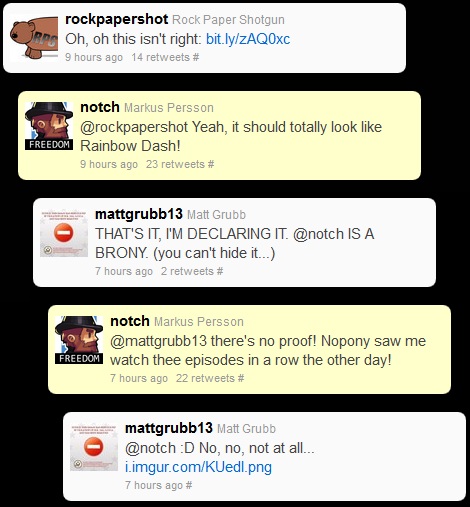Screen dimensions: 470x507
Task: Click mattgrubb13's avatar in the imgur tweet
Action: pos(94,447)
